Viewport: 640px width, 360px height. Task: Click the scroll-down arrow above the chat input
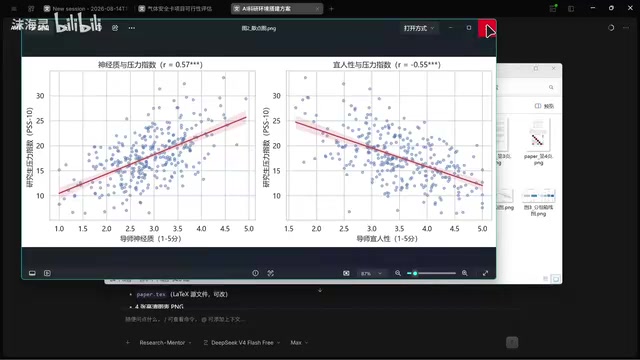[320, 290]
